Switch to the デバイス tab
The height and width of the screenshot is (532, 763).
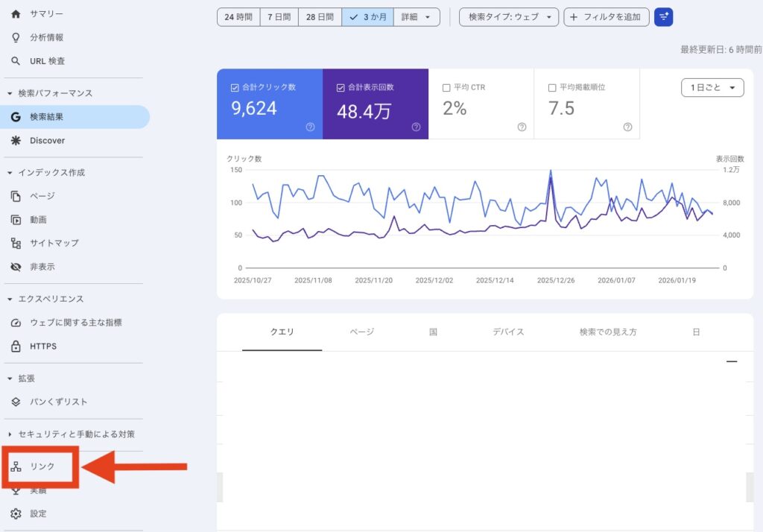pos(507,332)
